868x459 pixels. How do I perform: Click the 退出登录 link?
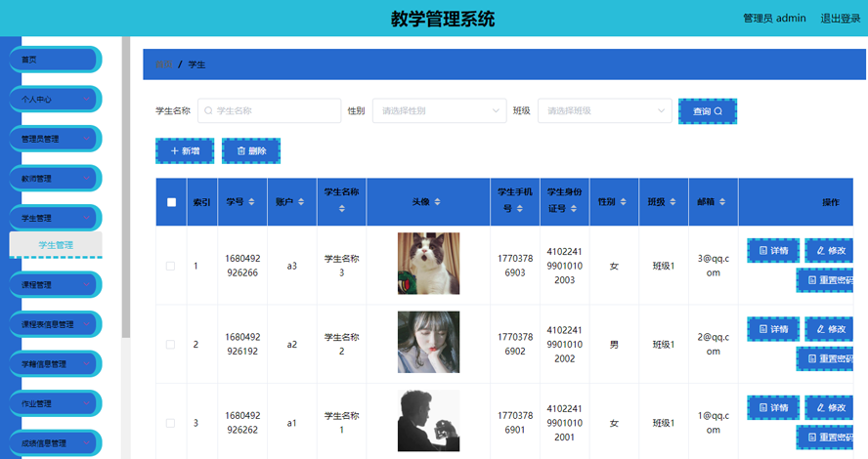pyautogui.click(x=841, y=19)
